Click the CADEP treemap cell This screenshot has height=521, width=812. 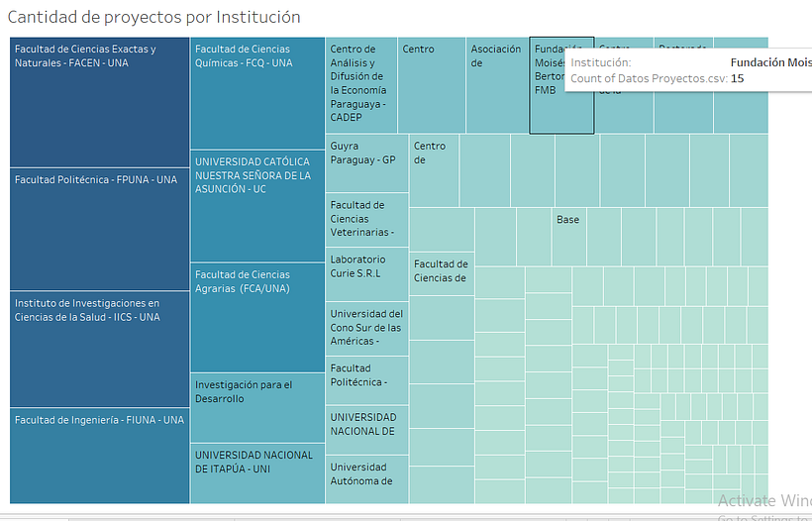(361, 85)
